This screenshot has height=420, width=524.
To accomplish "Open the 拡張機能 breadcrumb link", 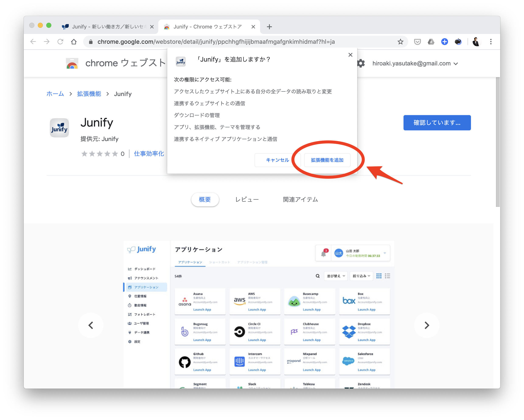I will 89,94.
